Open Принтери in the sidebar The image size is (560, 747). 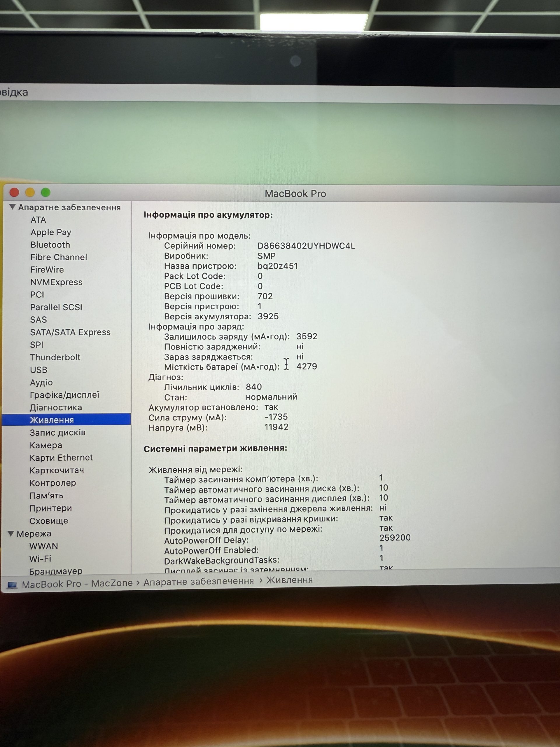(51, 508)
